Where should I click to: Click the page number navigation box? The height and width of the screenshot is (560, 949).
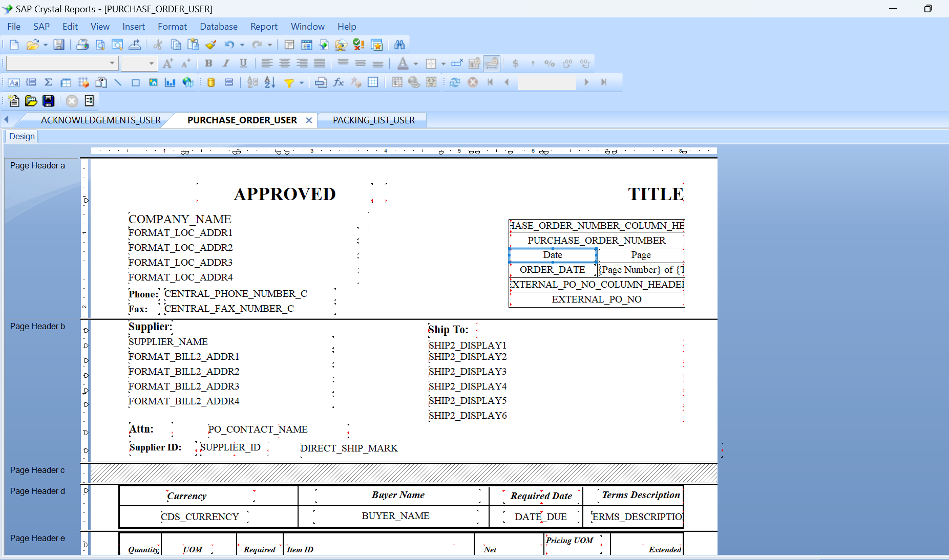tap(546, 82)
